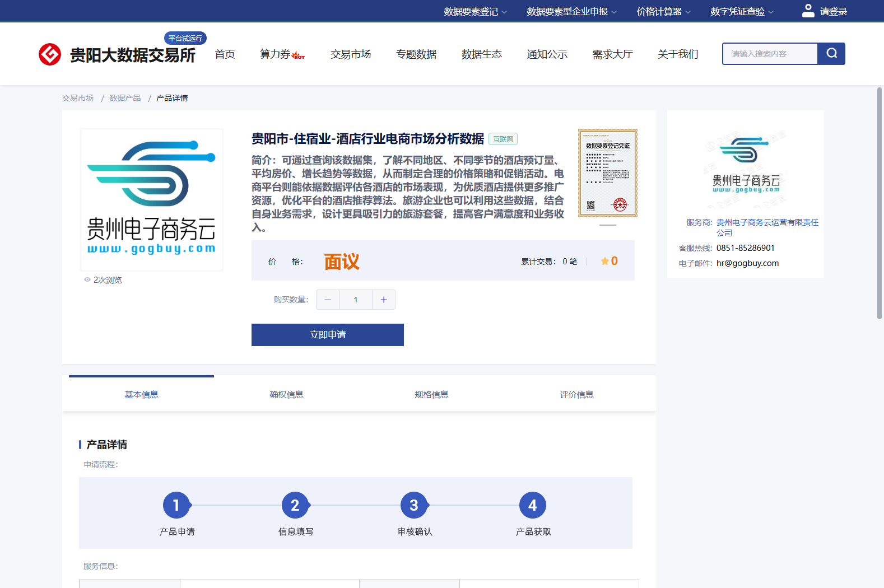Open the 数据要素登记凭证 certificate thumbnail
This screenshot has width=884, height=588.
pyautogui.click(x=608, y=173)
